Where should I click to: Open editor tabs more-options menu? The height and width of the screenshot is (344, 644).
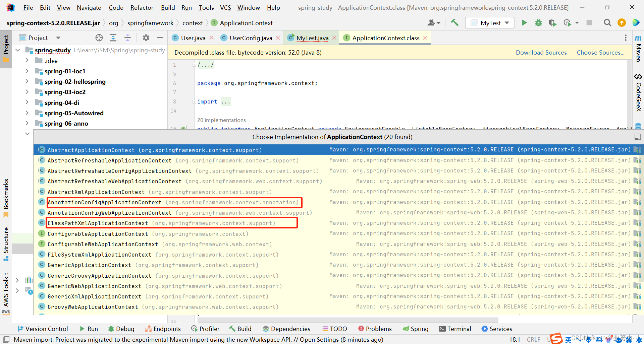[x=626, y=38]
